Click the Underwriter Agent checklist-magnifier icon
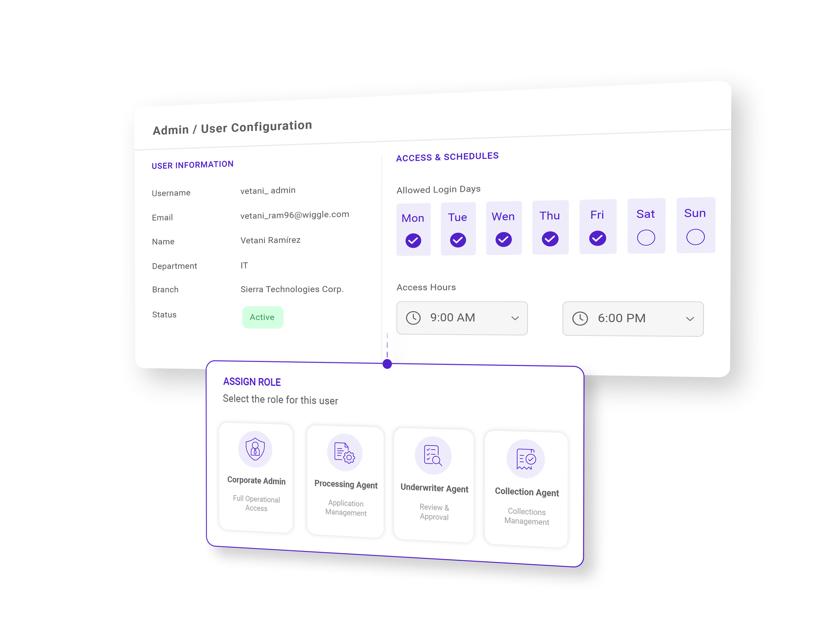Viewport: 836px width, 644px height. coord(433,456)
